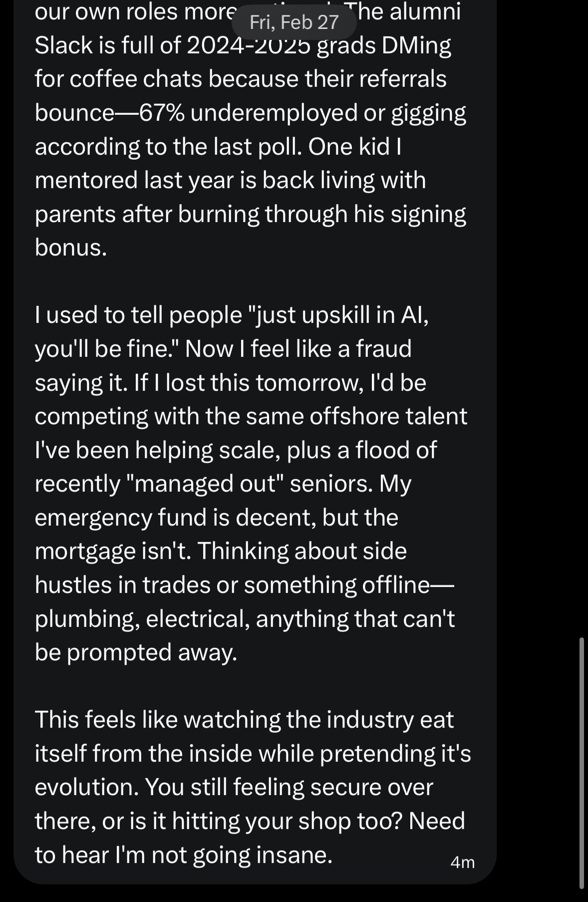Click the "4m" message timestamp

click(462, 863)
